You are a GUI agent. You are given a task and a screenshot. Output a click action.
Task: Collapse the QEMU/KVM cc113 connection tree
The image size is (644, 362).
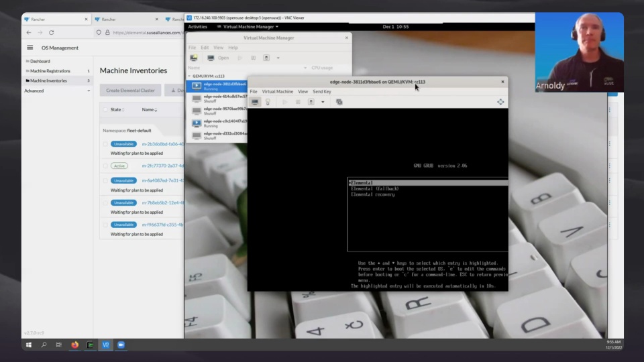[x=189, y=76]
